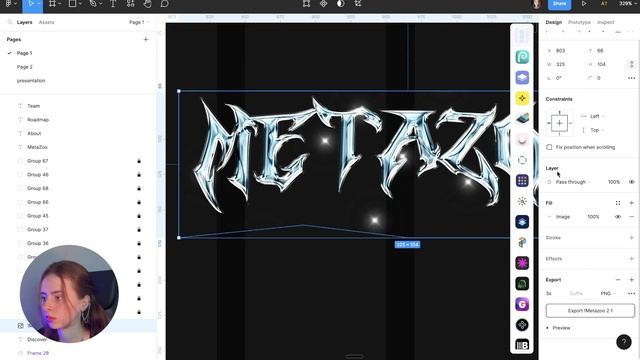Open the Pass through blend mode dropdown

tap(573, 182)
